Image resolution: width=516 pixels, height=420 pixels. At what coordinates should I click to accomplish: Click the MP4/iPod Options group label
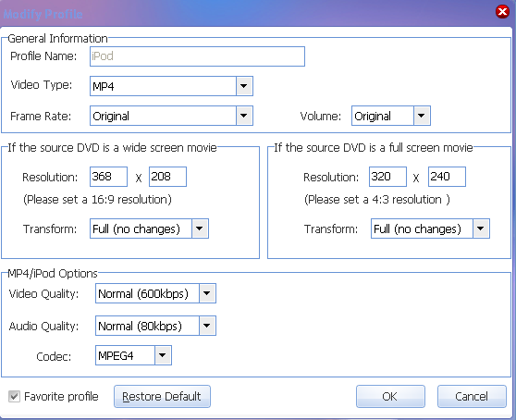[53, 274]
